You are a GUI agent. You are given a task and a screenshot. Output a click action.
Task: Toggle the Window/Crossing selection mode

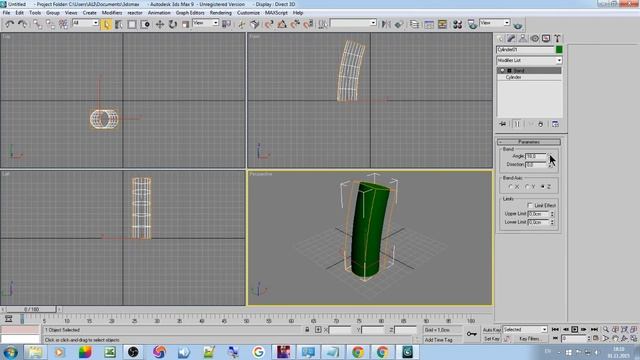click(144, 24)
